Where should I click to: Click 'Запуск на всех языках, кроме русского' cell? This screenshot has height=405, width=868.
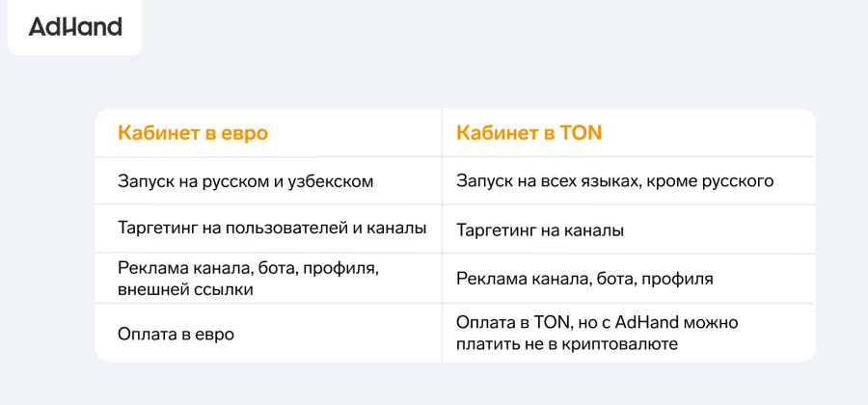coord(614,181)
